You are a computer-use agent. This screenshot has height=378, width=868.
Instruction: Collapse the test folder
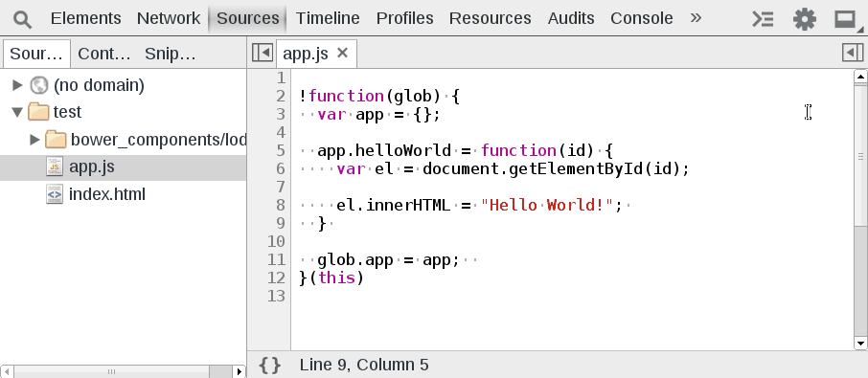pos(17,112)
